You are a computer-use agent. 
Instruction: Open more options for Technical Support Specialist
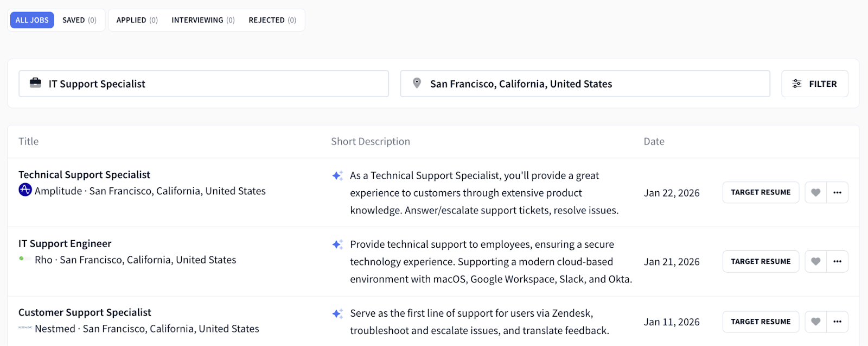pyautogui.click(x=837, y=192)
